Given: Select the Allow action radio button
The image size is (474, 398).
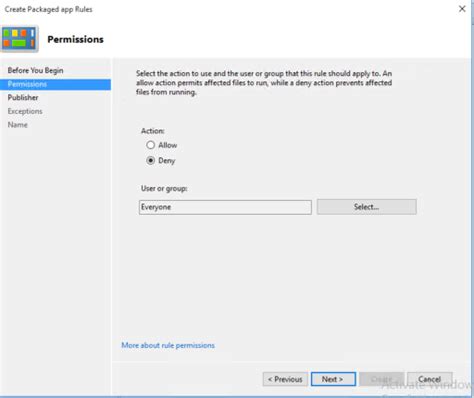Looking at the screenshot, I should point(151,145).
